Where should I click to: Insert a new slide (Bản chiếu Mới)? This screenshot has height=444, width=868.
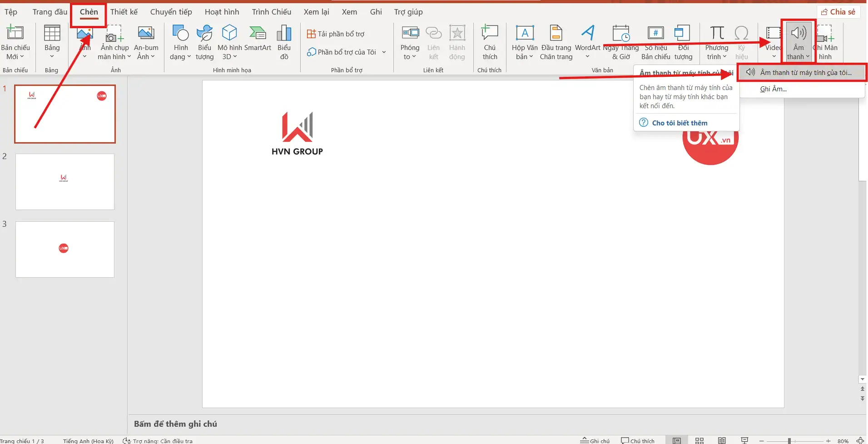[x=15, y=43]
